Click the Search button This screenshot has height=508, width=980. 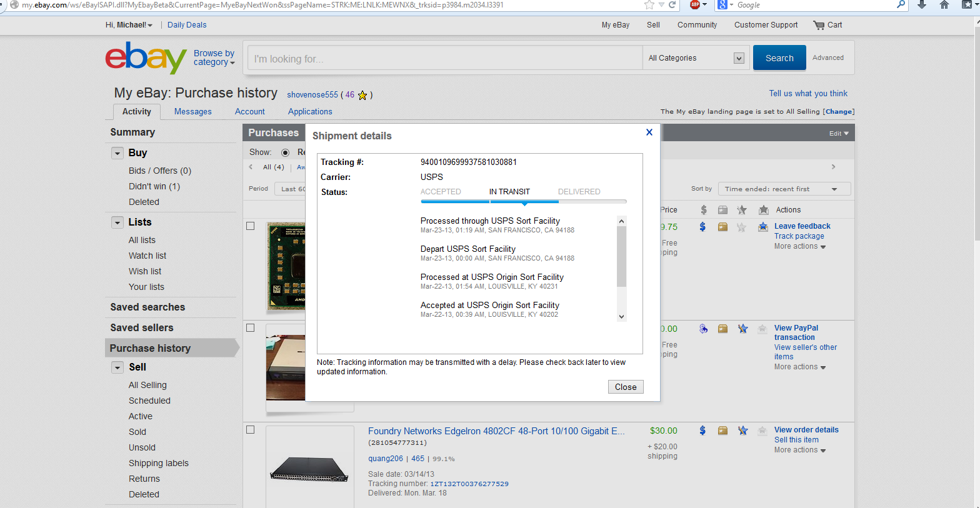tap(779, 58)
